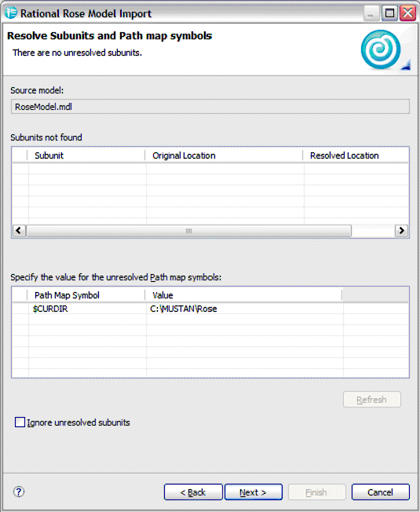
Task: Click the Resolved Location column header
Action: tap(356, 155)
